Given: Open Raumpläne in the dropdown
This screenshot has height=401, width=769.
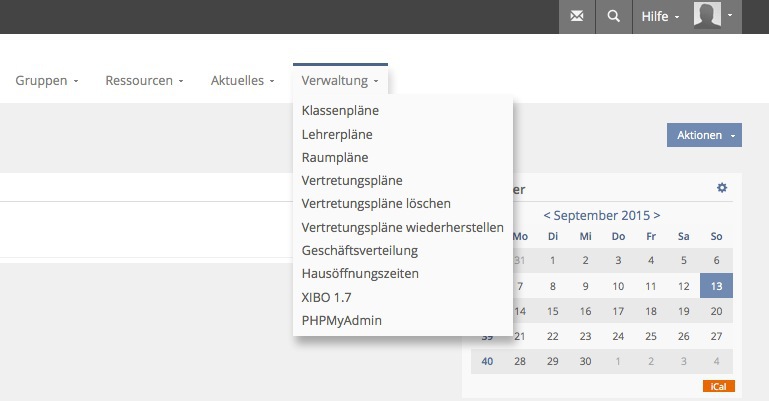Looking at the screenshot, I should pos(335,157).
